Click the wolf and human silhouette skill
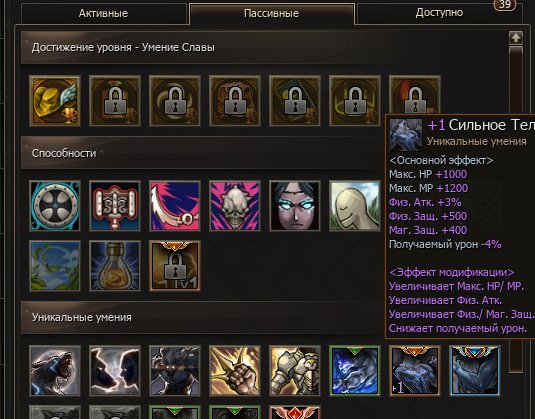This screenshot has height=419, width=535. 115,371
